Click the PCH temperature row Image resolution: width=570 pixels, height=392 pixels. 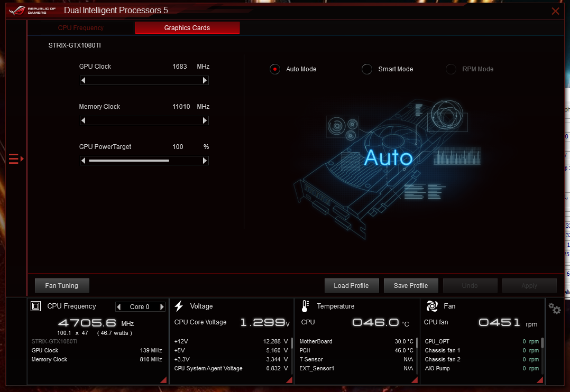[356, 351]
